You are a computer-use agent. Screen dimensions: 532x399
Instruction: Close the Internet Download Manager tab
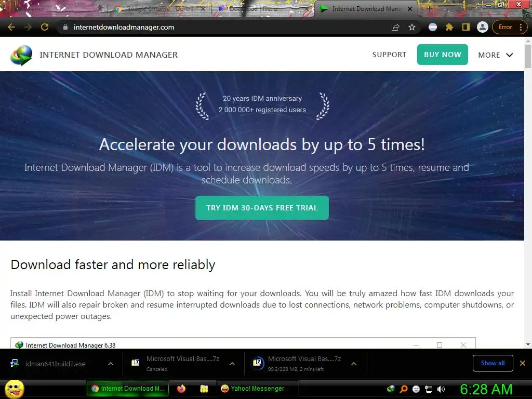(410, 9)
